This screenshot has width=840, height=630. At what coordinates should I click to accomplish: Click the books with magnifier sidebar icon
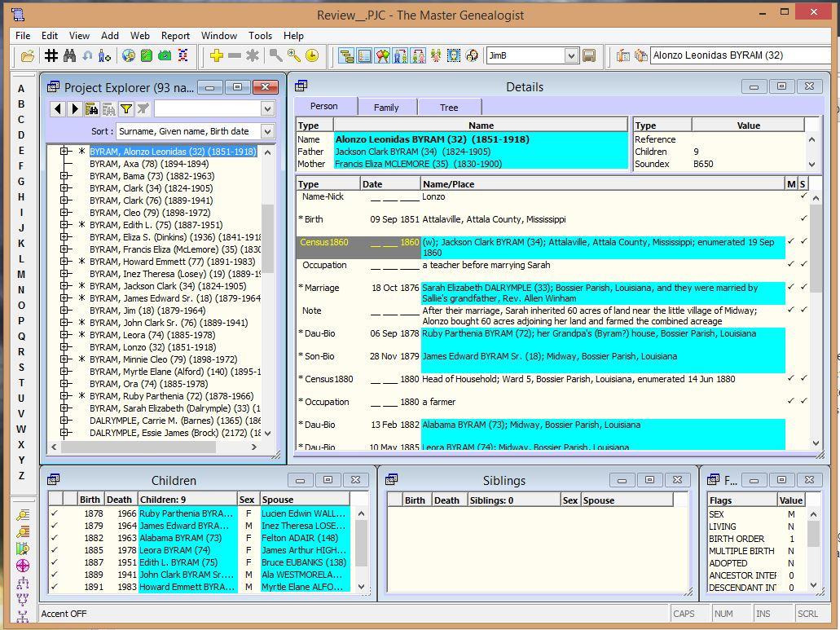(23, 548)
